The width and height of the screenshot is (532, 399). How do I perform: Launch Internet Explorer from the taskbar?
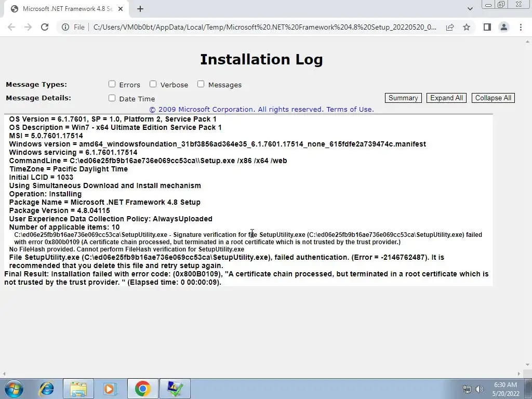[x=47, y=389]
